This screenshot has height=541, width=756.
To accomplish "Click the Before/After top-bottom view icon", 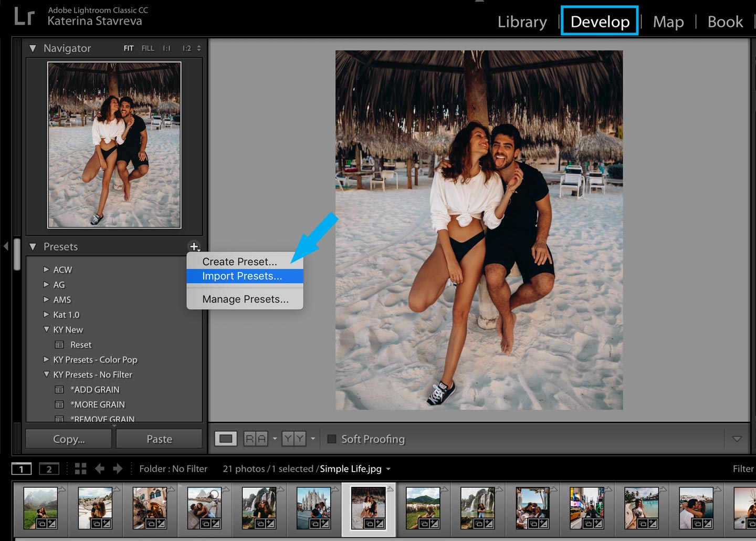I will (x=293, y=439).
